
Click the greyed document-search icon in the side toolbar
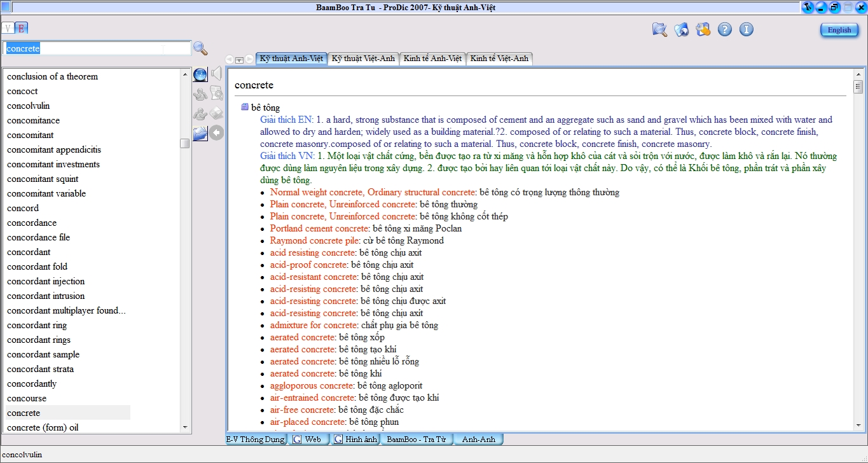pos(217,94)
